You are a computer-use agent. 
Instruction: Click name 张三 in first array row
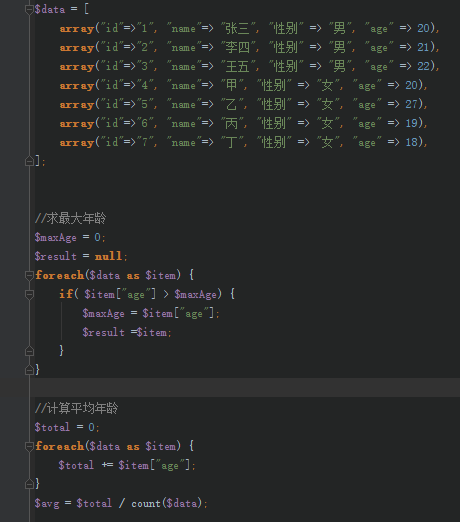(237, 29)
